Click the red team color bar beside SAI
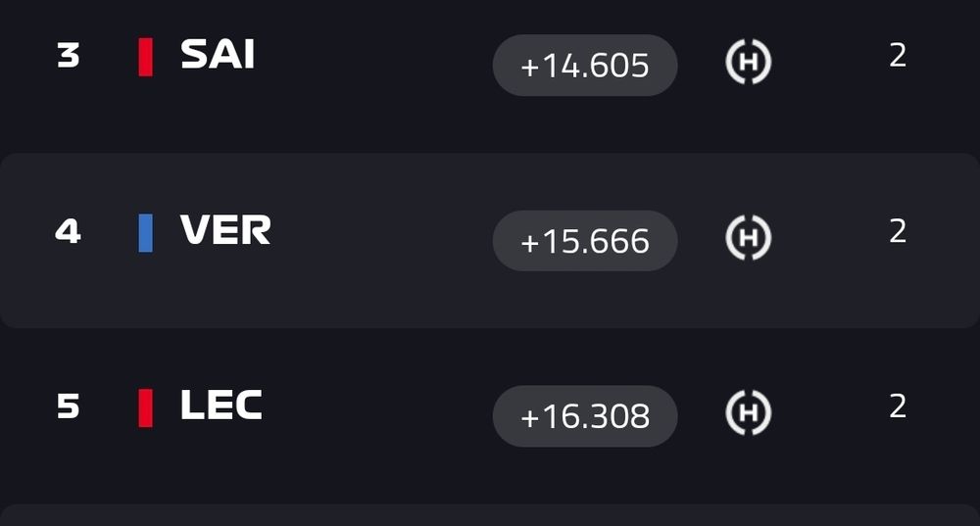Screen dimensions: 980x526 pyautogui.click(x=146, y=57)
